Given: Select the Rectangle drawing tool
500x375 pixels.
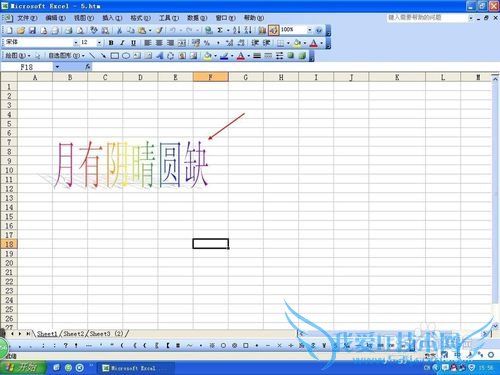Looking at the screenshot, I should coord(115,56).
